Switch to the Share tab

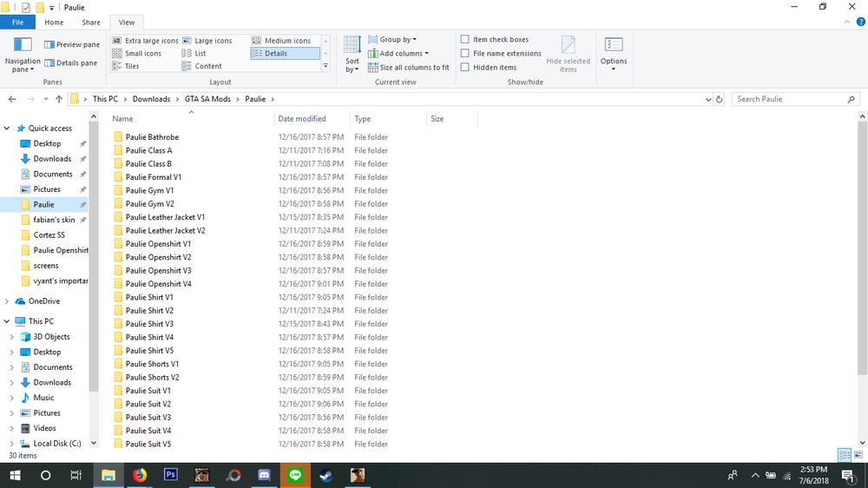(91, 23)
